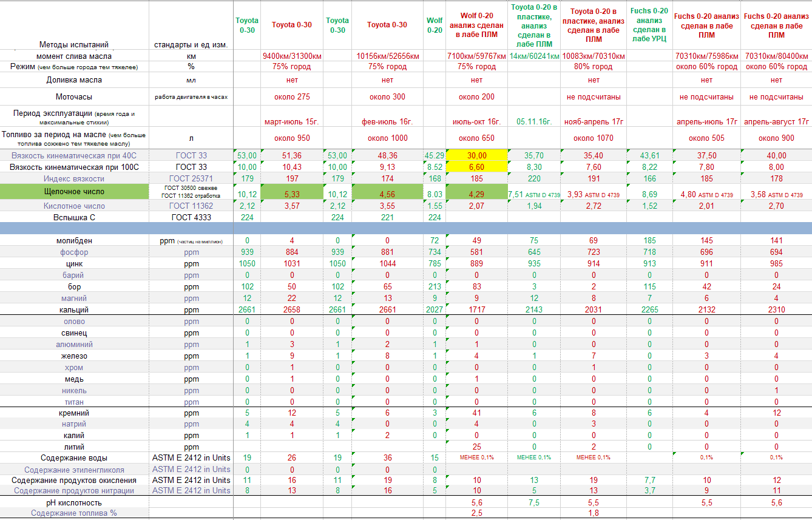This screenshot has width=812, height=520.
Task: Select the 'кальций' row label
Action: click(74, 310)
